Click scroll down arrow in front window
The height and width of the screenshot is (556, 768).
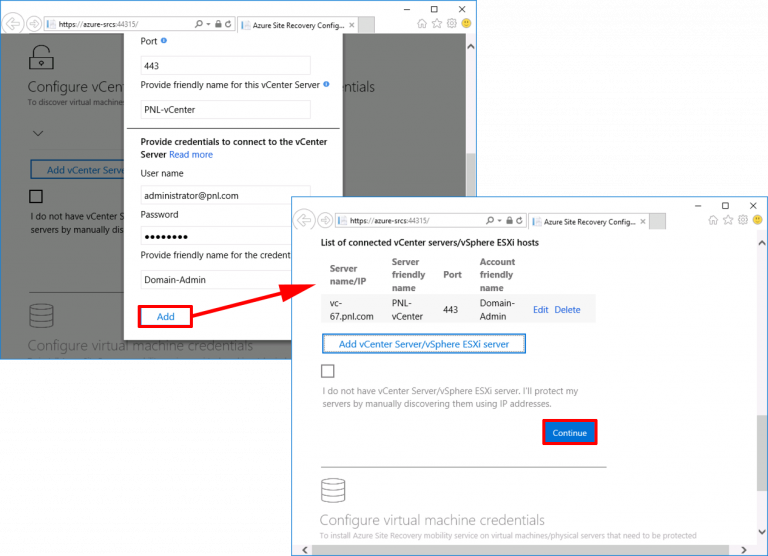pyautogui.click(x=762, y=532)
